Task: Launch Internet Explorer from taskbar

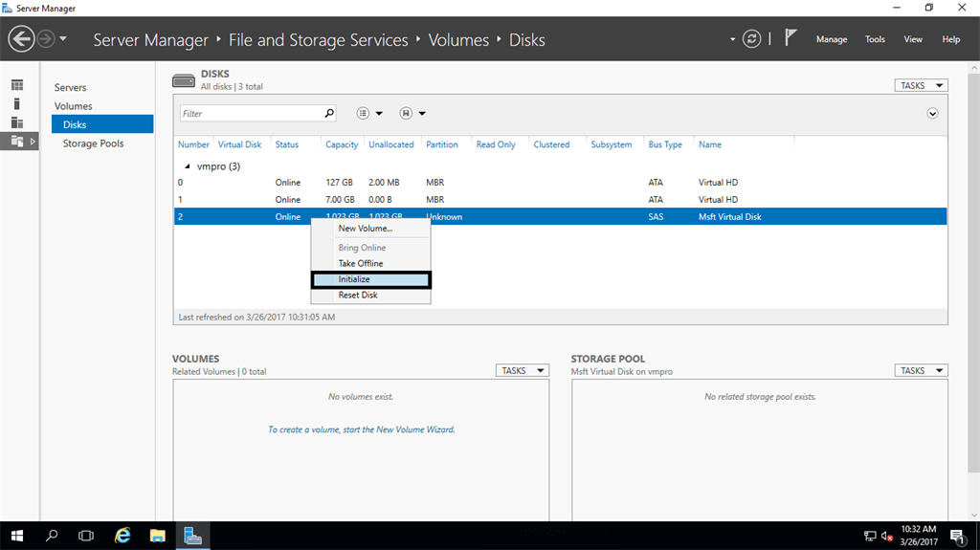Action: pos(122,536)
